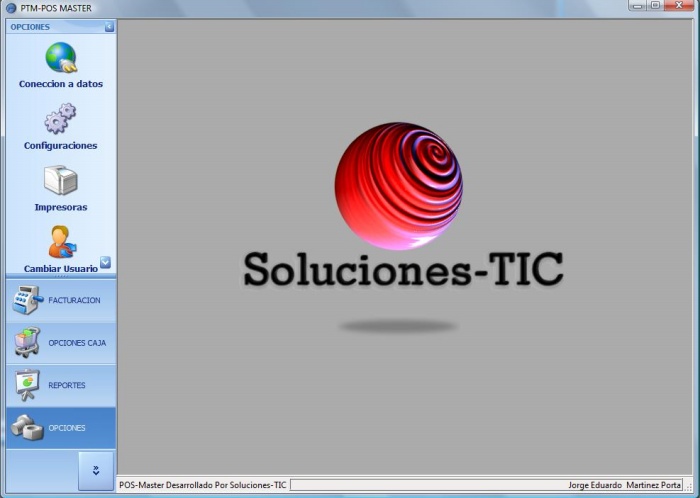This screenshot has height=498, width=700.
Task: Switch to the FACTURACION section
Action: [61, 300]
